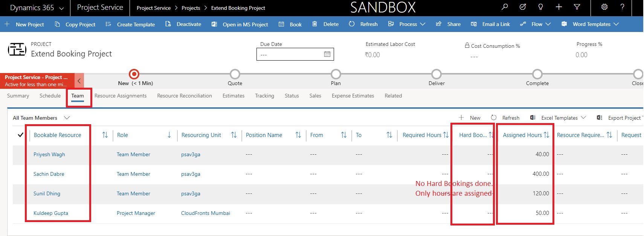Click the Share command
This screenshot has height=236, width=644.
[x=448, y=24]
